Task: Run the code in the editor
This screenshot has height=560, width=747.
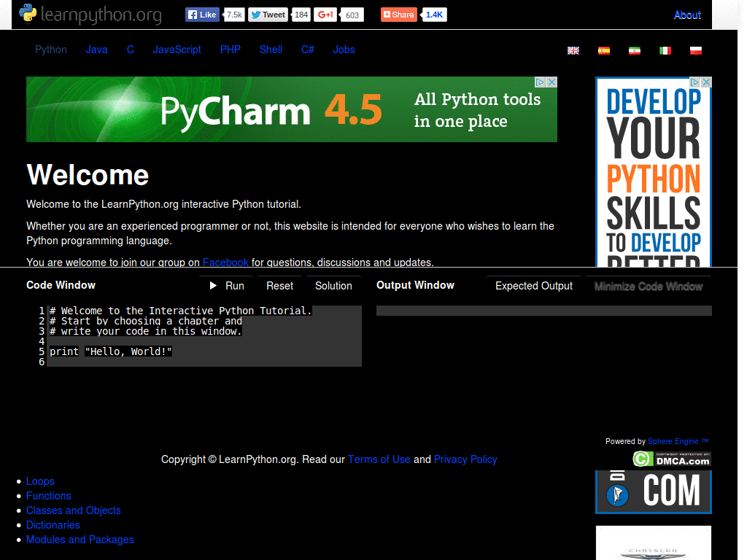Action: (x=226, y=286)
